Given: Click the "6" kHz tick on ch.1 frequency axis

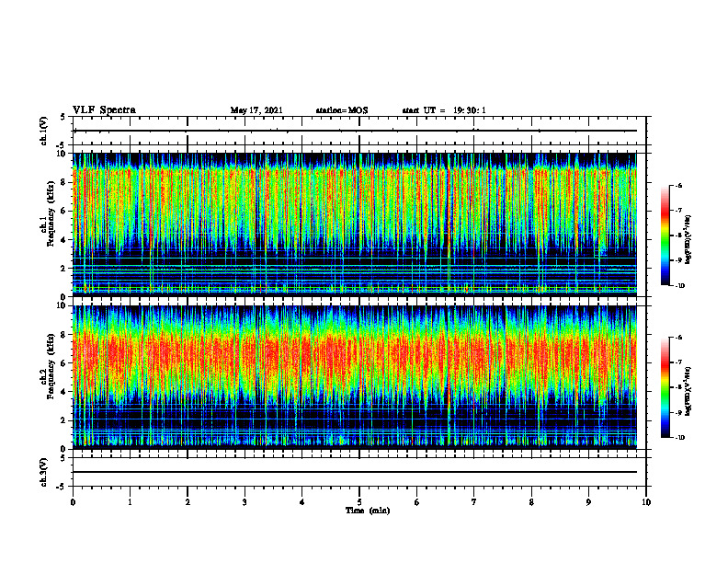Looking at the screenshot, I should coord(63,212).
